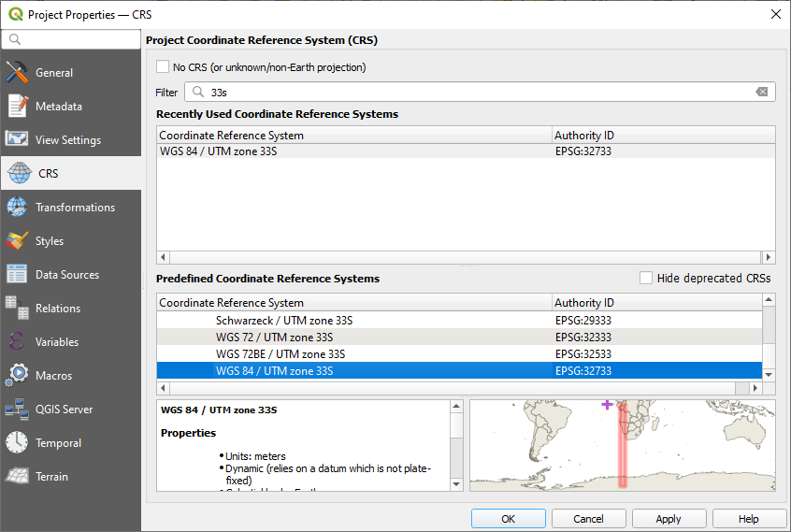Select the Data Sources icon
This screenshot has height=532, width=791.
(x=17, y=275)
